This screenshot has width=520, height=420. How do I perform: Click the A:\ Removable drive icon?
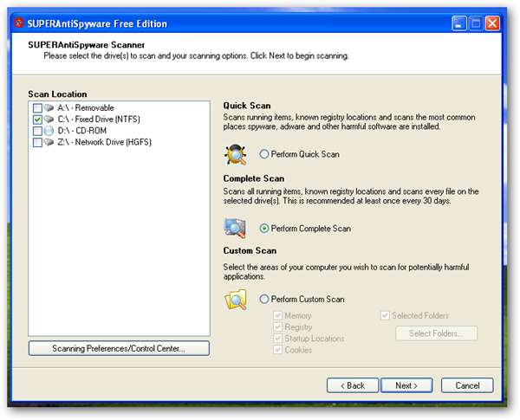pos(49,107)
